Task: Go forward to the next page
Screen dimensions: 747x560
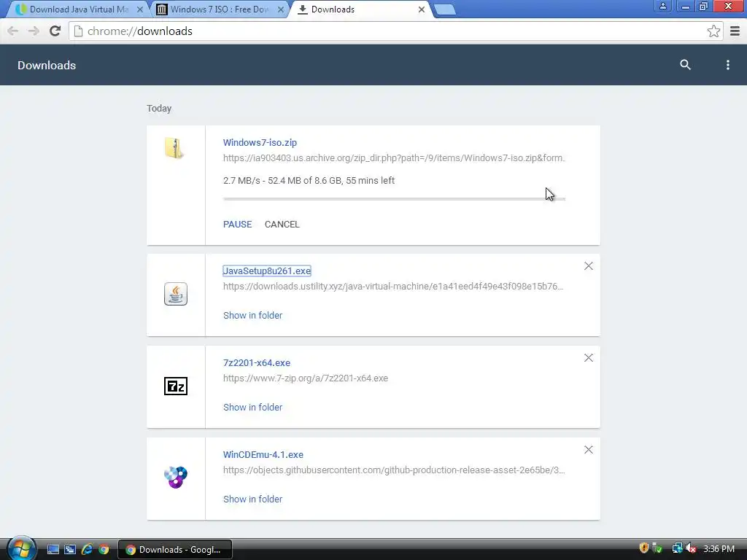Action: (34, 31)
